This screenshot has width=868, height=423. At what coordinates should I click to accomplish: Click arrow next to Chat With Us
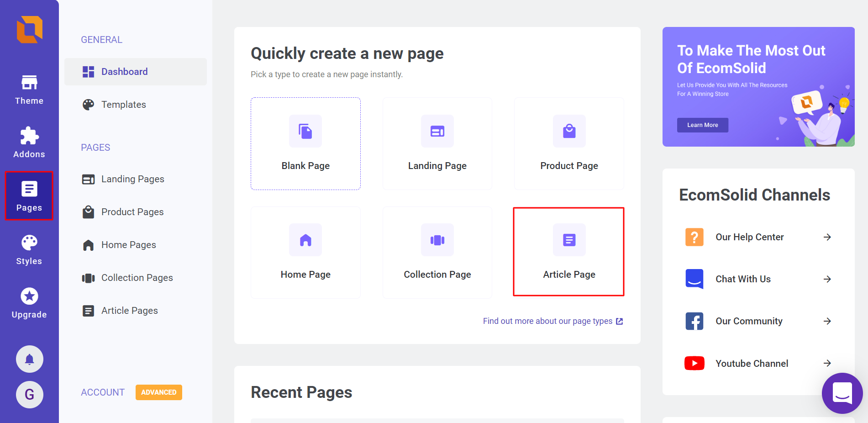[x=827, y=279]
